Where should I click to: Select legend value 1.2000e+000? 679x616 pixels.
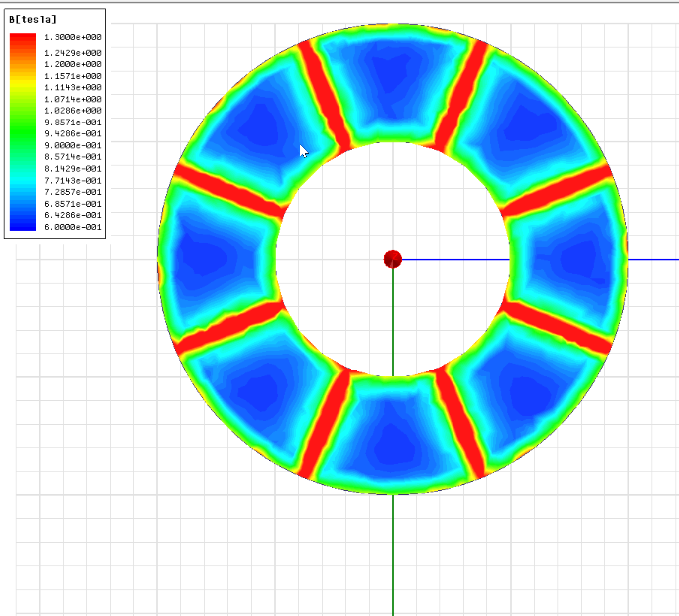click(73, 64)
